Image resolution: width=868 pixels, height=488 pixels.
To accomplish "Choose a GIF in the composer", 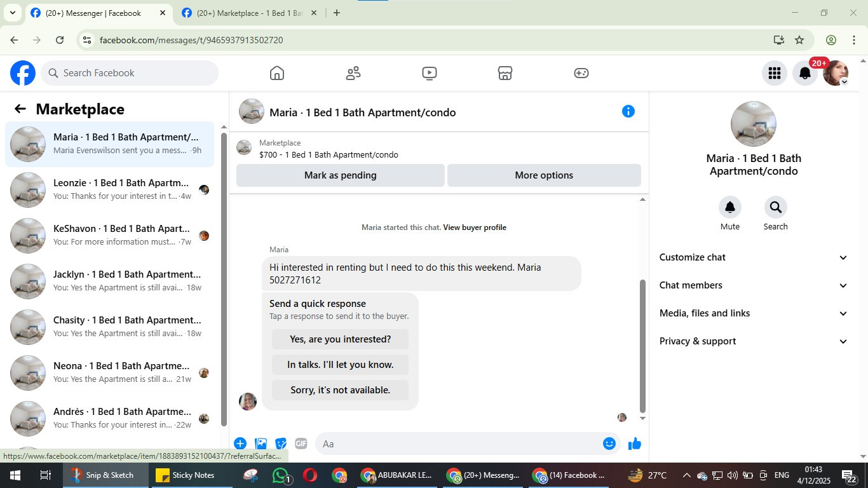I will click(x=301, y=444).
